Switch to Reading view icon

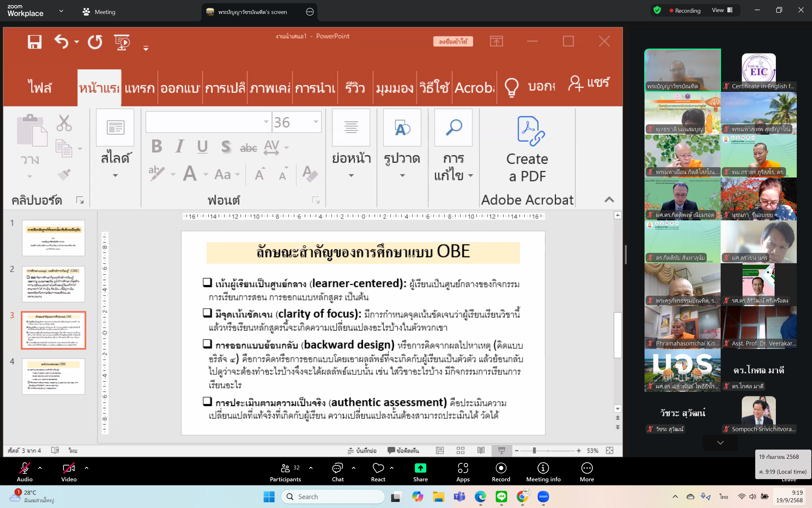coord(481,451)
